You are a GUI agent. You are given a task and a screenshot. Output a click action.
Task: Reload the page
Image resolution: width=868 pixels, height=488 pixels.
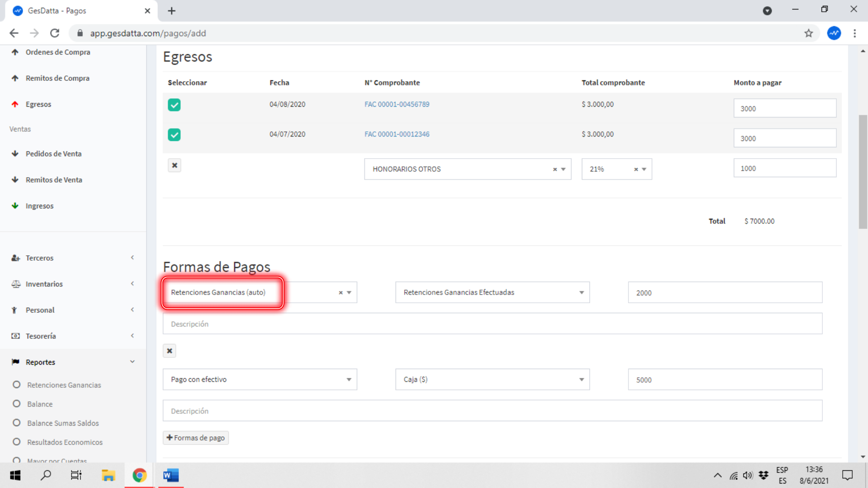(x=55, y=33)
